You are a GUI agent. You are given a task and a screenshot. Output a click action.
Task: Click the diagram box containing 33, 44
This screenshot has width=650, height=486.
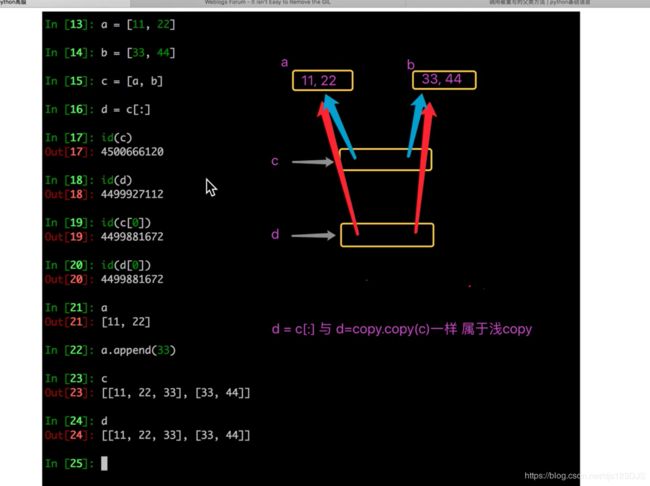click(x=444, y=80)
